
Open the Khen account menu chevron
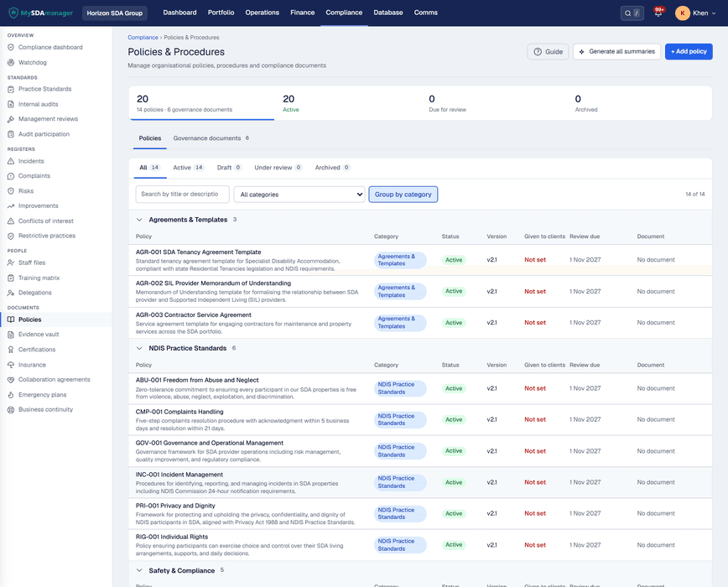pos(714,13)
